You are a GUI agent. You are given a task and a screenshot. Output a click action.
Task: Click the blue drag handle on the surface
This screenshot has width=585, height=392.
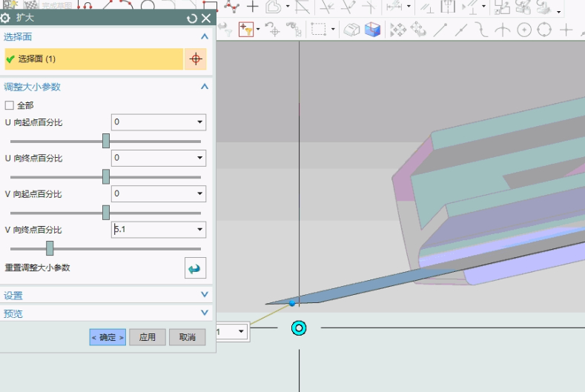(x=292, y=304)
